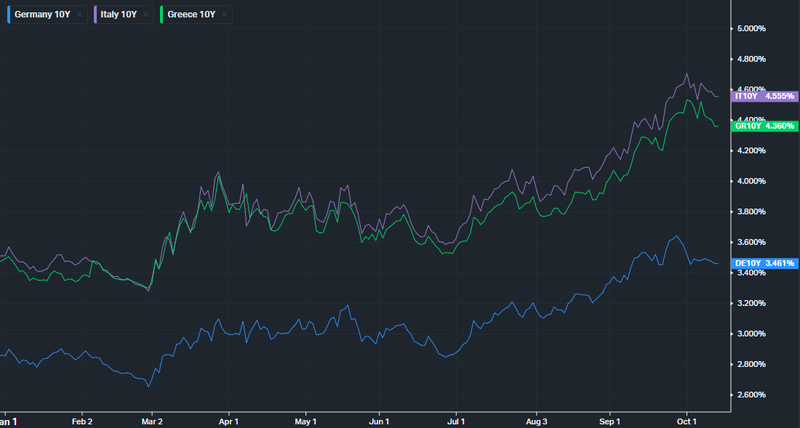Click the IT10Y 4.555% price label
This screenshot has width=800, height=428.
click(764, 96)
